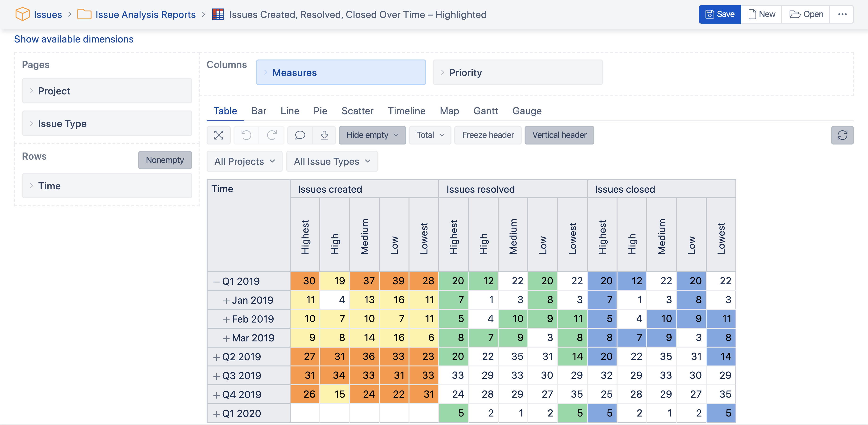
Task: Open the three-dot more options menu
Action: coord(842,14)
